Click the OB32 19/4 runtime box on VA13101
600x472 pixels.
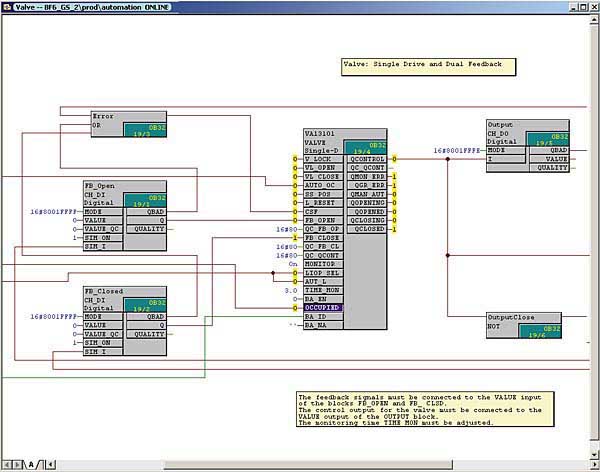(x=366, y=148)
